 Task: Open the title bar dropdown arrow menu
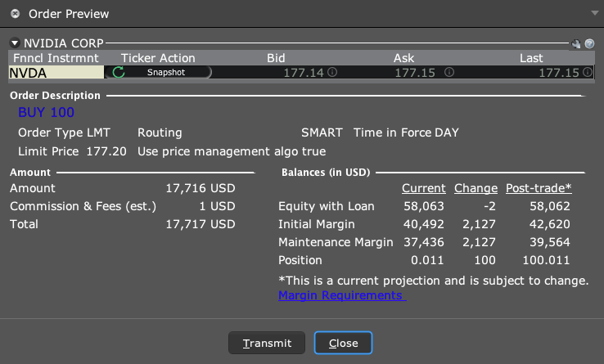pyautogui.click(x=595, y=13)
